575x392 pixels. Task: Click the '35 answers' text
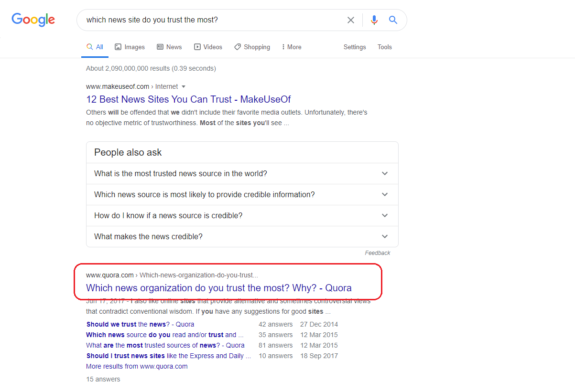(x=276, y=335)
